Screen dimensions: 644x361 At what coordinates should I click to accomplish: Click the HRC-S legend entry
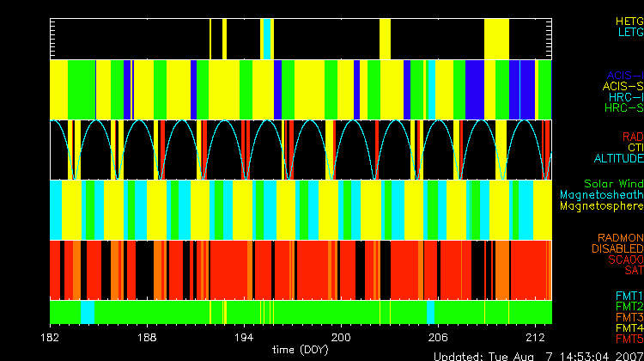pos(624,108)
